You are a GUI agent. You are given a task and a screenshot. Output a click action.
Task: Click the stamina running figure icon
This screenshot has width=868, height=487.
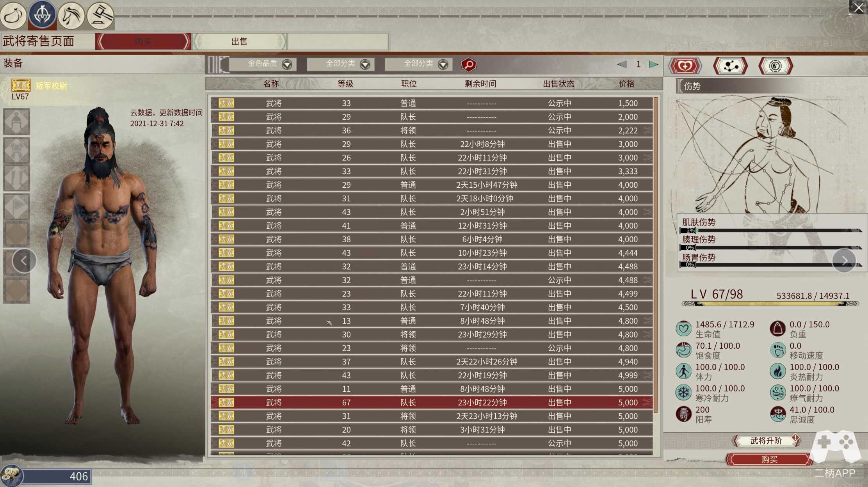pyautogui.click(x=683, y=371)
